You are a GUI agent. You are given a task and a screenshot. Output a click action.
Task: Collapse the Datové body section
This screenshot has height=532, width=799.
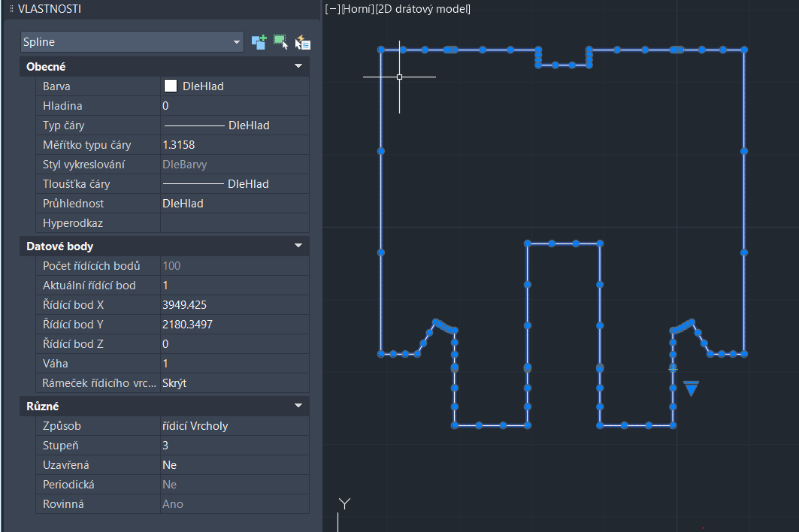tap(298, 246)
